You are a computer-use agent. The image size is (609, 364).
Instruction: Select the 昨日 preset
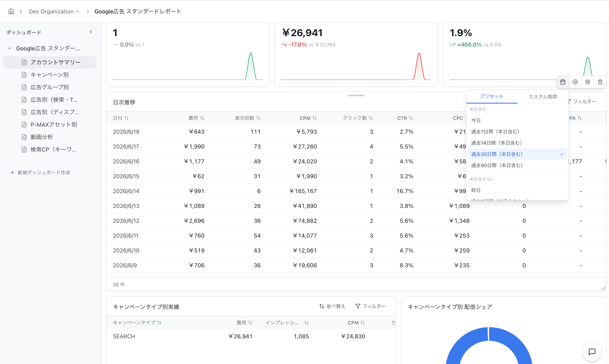pyautogui.click(x=517, y=190)
